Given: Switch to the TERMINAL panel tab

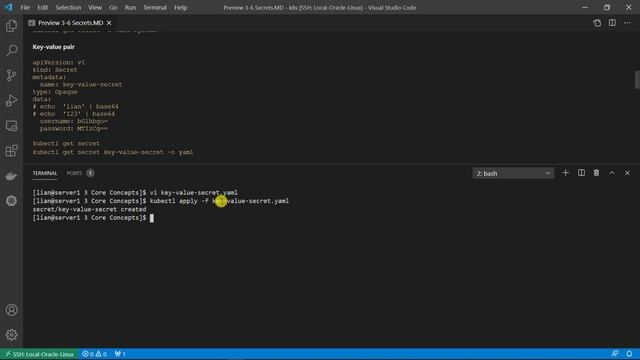Looking at the screenshot, I should [x=44, y=173].
